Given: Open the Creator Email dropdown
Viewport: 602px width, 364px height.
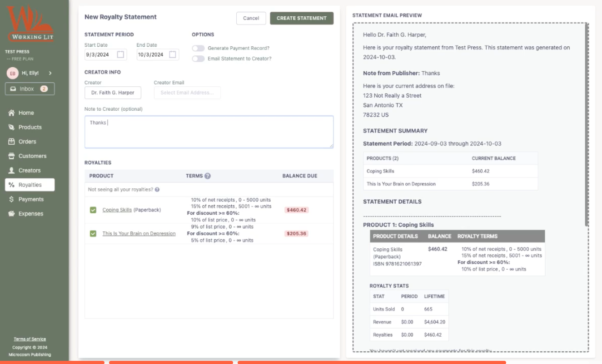Looking at the screenshot, I should pyautogui.click(x=187, y=93).
